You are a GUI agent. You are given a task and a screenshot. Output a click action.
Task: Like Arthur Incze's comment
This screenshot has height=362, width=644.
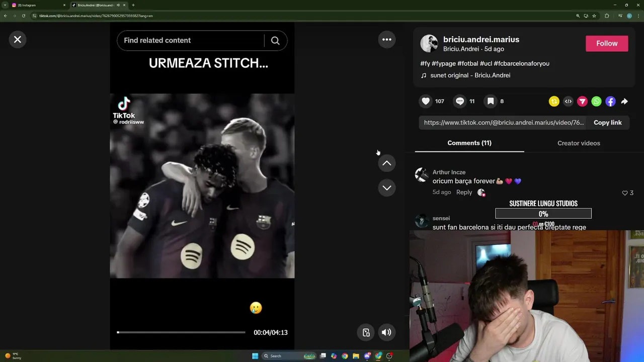[x=625, y=193]
